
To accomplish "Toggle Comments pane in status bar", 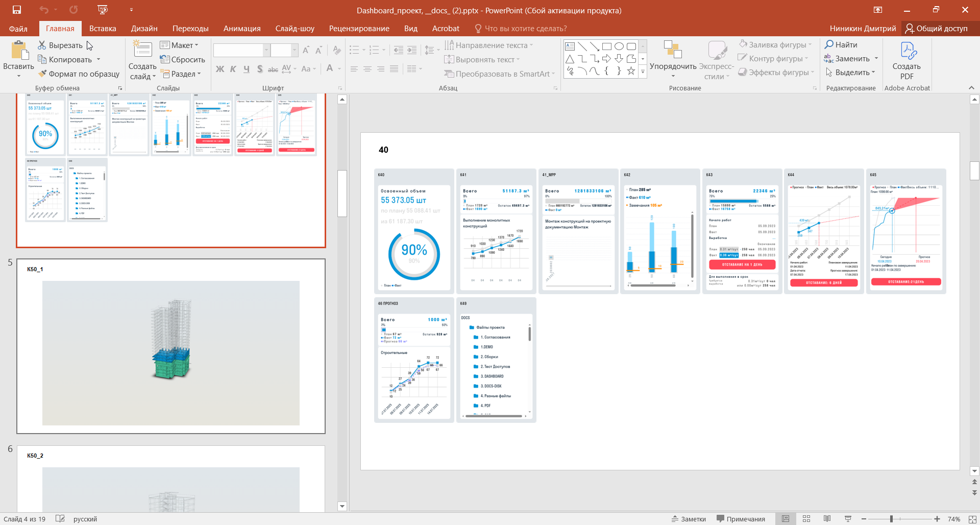I will coord(741,519).
